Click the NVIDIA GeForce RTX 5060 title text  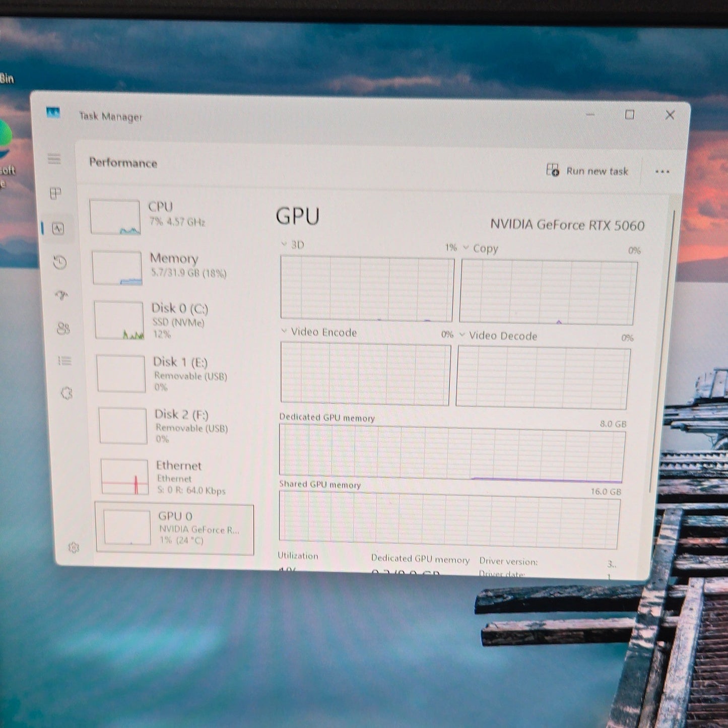pyautogui.click(x=567, y=225)
